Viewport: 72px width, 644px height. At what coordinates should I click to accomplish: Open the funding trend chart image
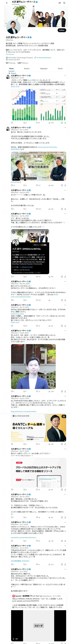39,105
